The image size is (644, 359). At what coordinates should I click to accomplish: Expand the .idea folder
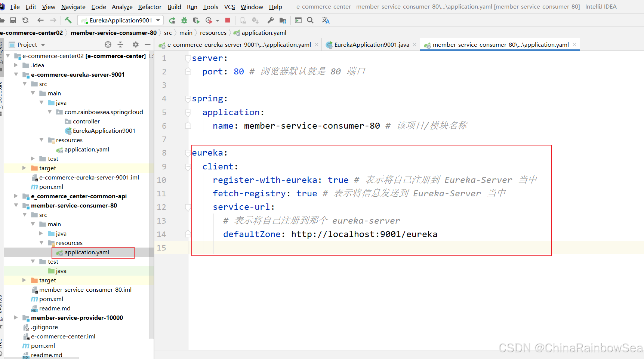[x=16, y=65]
